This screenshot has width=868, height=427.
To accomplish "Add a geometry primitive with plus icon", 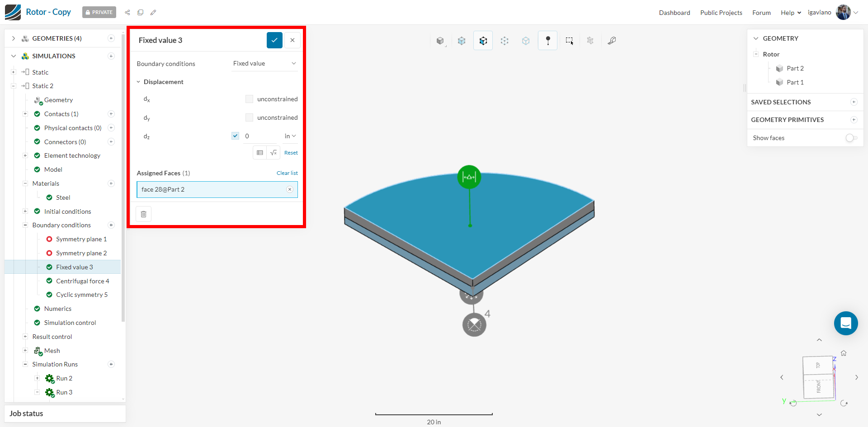I will click(x=854, y=120).
